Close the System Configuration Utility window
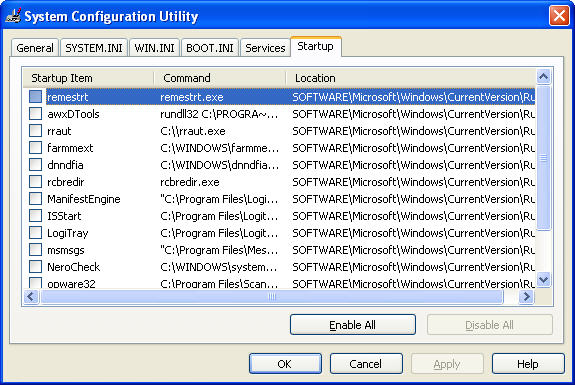The width and height of the screenshot is (575, 385). click(559, 16)
